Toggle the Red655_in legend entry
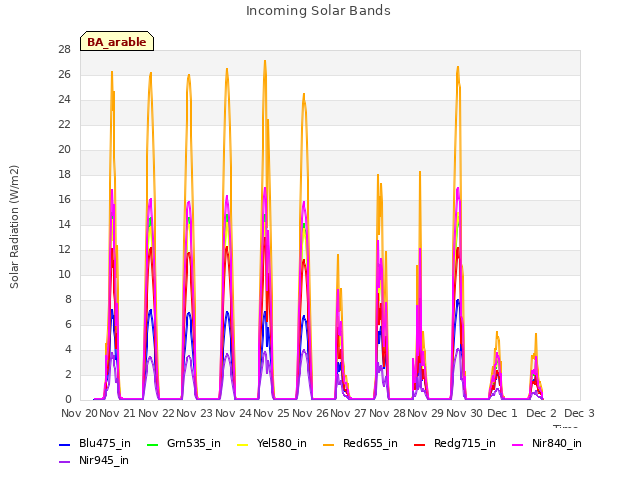Image resolution: width=640 pixels, height=480 pixels. (360, 443)
